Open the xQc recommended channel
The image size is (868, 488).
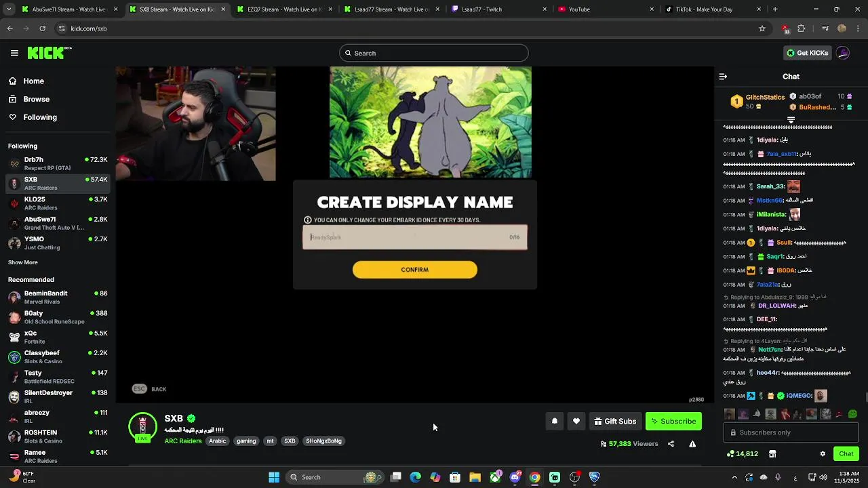58,337
